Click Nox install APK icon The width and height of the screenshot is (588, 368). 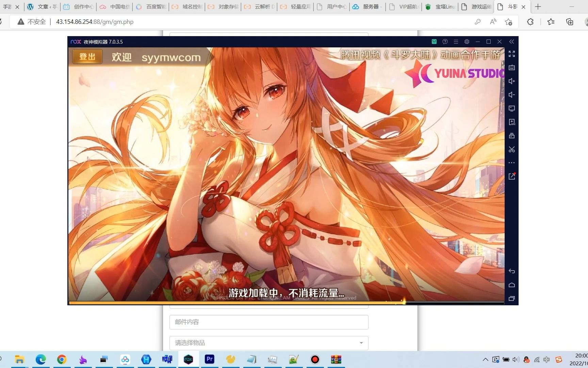click(x=511, y=122)
